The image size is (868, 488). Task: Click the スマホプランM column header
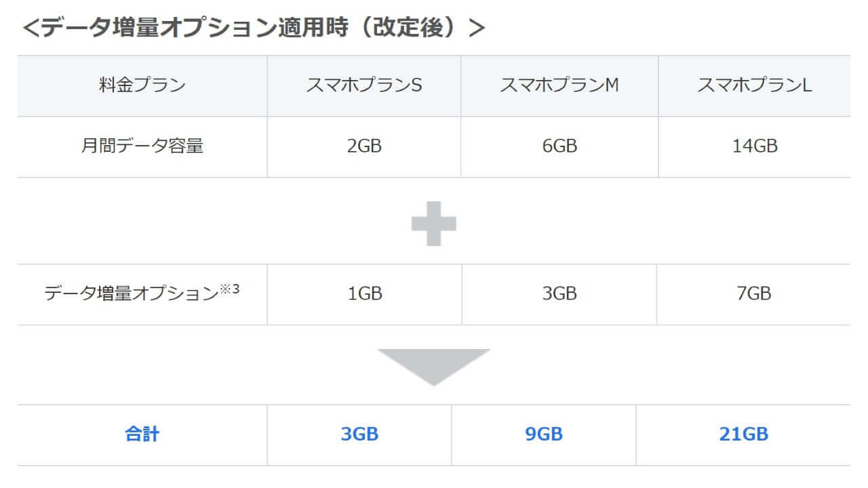559,86
